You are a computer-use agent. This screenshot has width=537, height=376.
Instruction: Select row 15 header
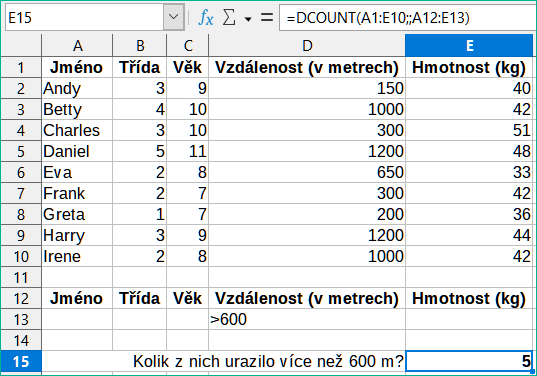[21, 362]
